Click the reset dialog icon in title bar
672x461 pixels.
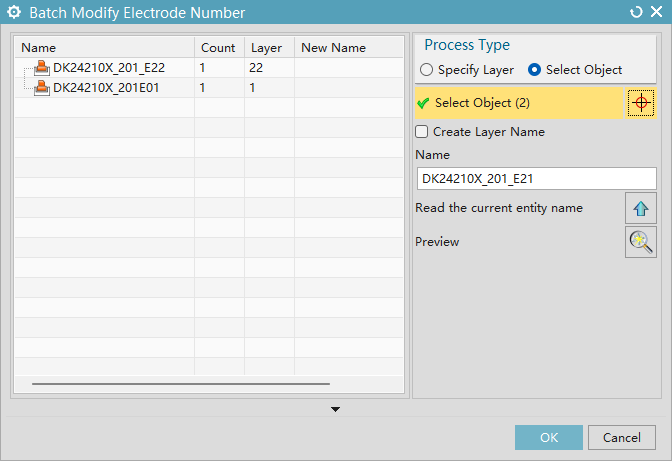click(636, 12)
